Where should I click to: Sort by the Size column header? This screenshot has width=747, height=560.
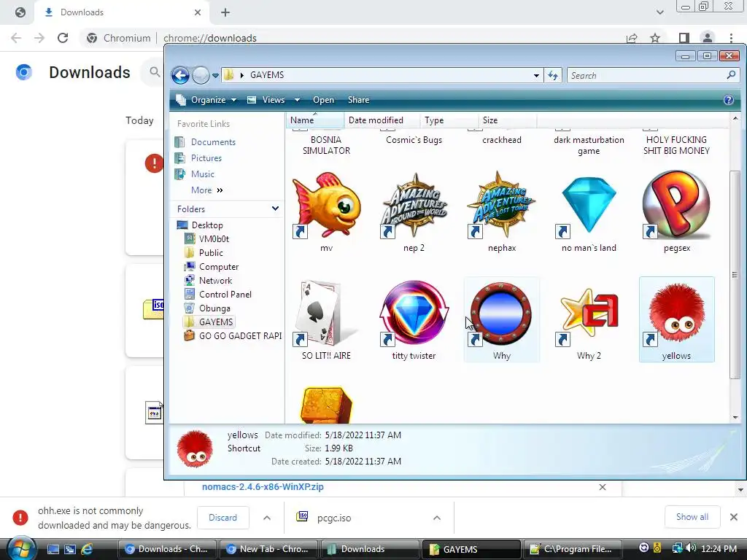point(508,120)
